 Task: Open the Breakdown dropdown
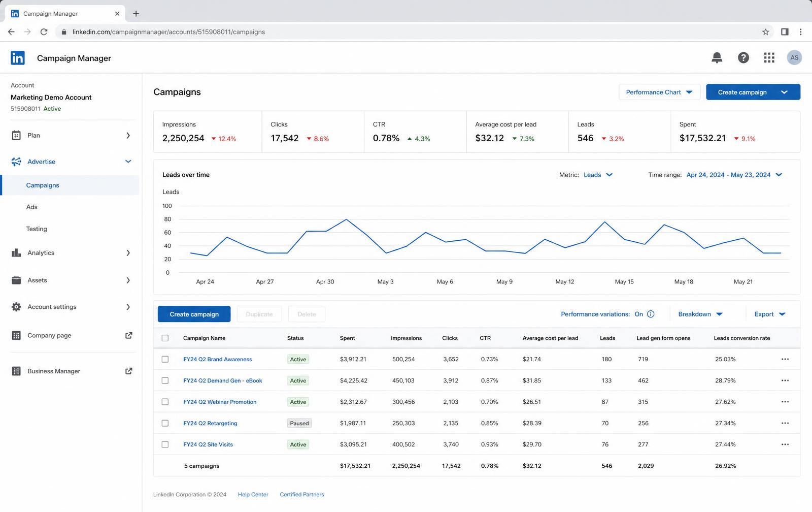pos(700,314)
